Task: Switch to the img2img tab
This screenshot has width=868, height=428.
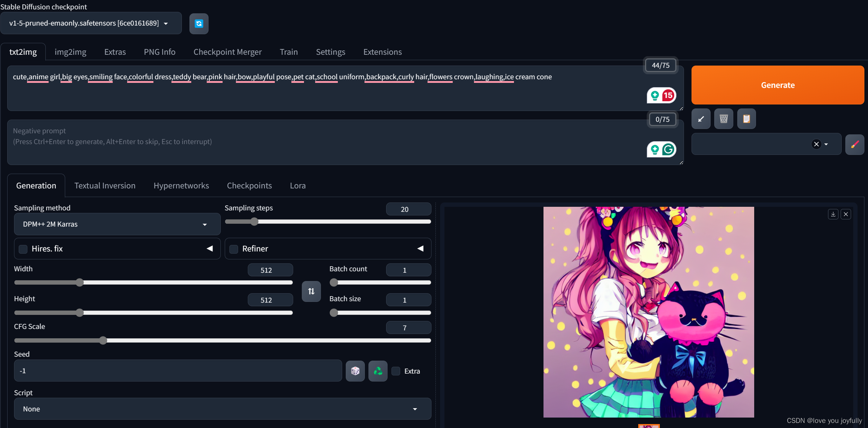Action: tap(70, 52)
